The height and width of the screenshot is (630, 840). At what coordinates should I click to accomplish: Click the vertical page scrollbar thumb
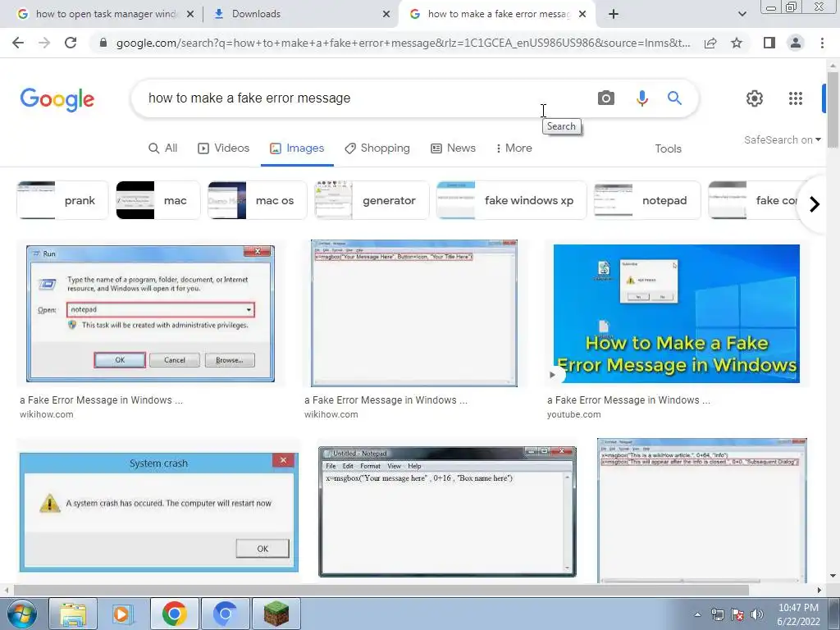point(833,109)
